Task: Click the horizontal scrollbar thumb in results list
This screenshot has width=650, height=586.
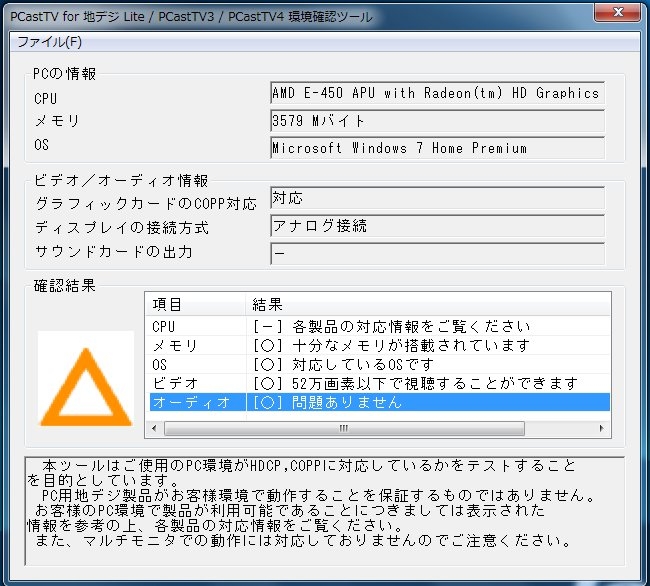Action: pos(344,428)
